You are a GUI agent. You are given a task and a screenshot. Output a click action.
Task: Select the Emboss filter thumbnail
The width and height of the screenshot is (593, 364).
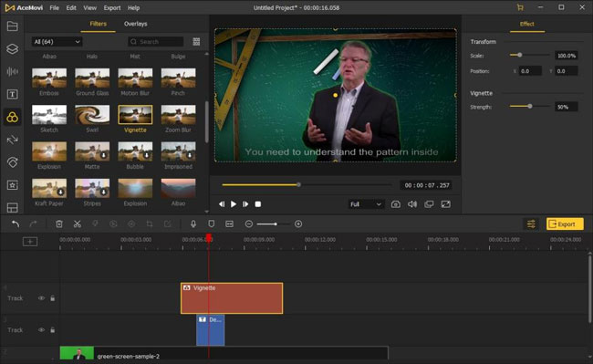pyautogui.click(x=49, y=78)
